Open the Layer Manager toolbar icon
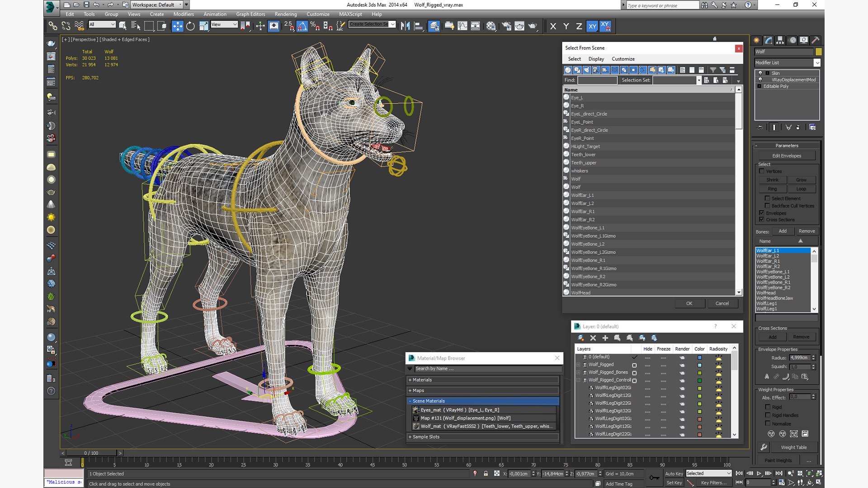This screenshot has height=488, width=868. (434, 26)
